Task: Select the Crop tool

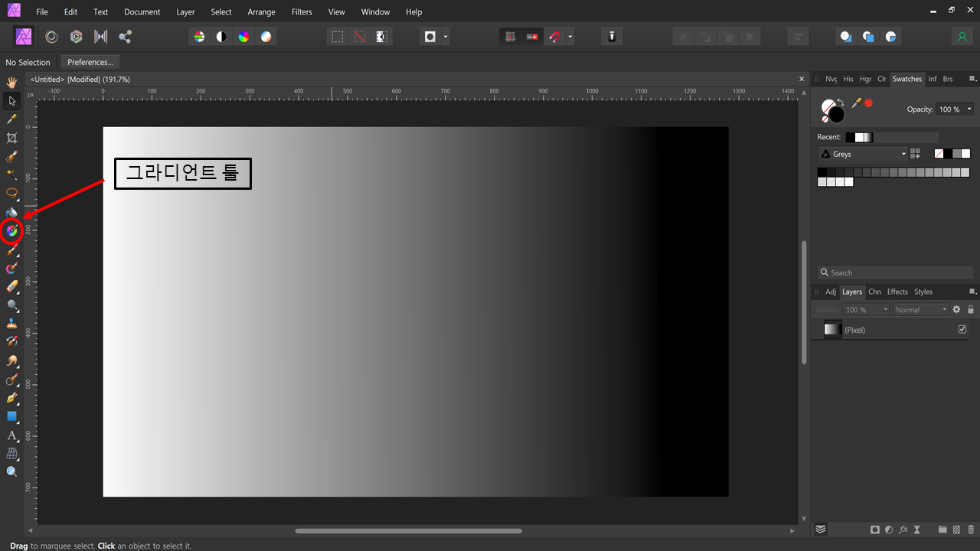Action: tap(11, 138)
